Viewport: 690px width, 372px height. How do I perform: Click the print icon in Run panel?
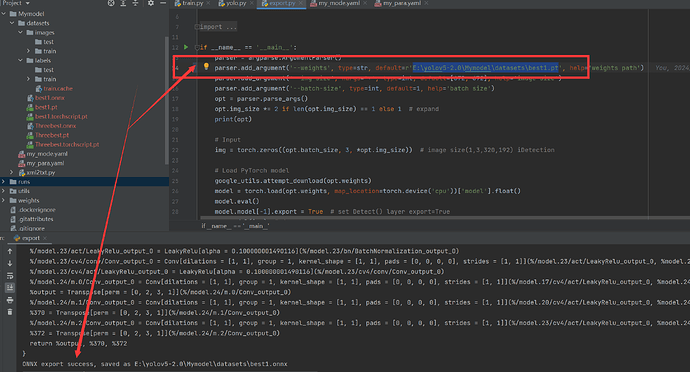[10, 300]
